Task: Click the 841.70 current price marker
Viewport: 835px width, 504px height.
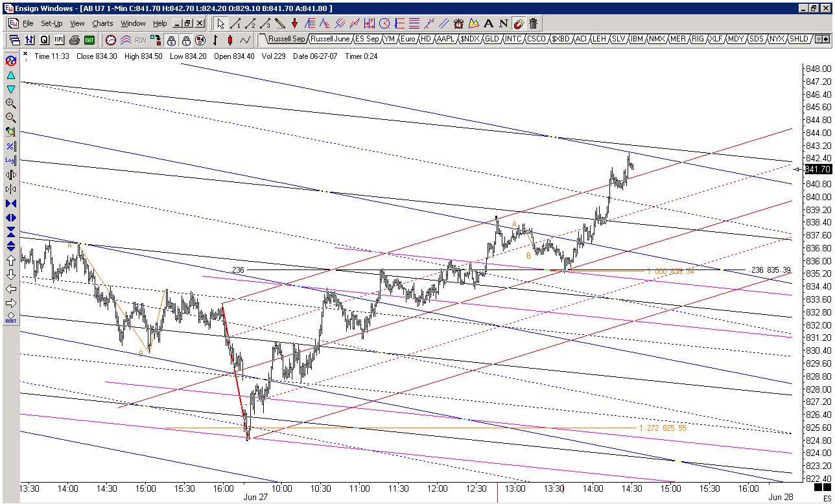Action: coord(817,169)
